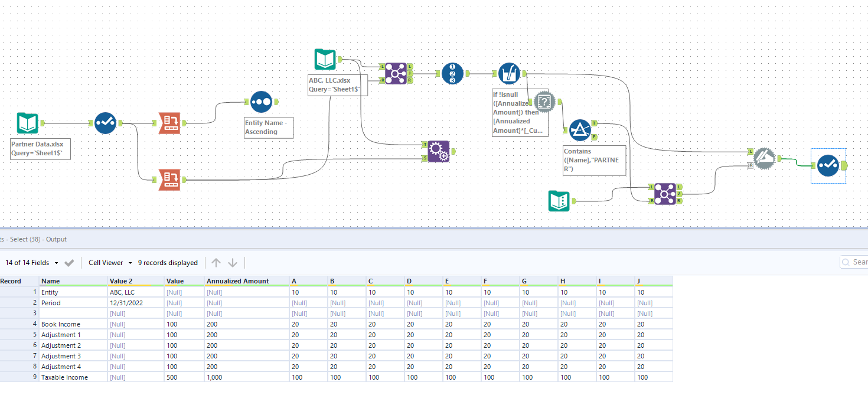Select the Formula tool with isnull expression

pos(509,73)
